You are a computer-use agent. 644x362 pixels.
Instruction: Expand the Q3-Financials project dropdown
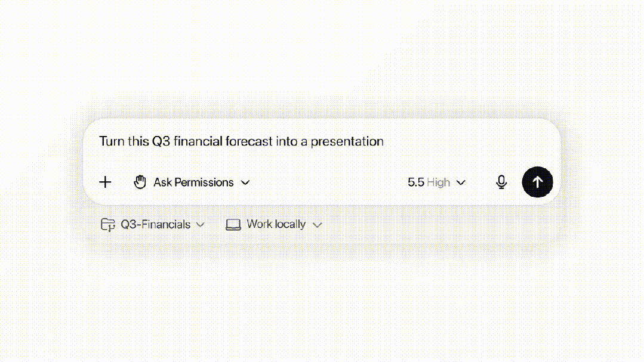[x=201, y=225]
